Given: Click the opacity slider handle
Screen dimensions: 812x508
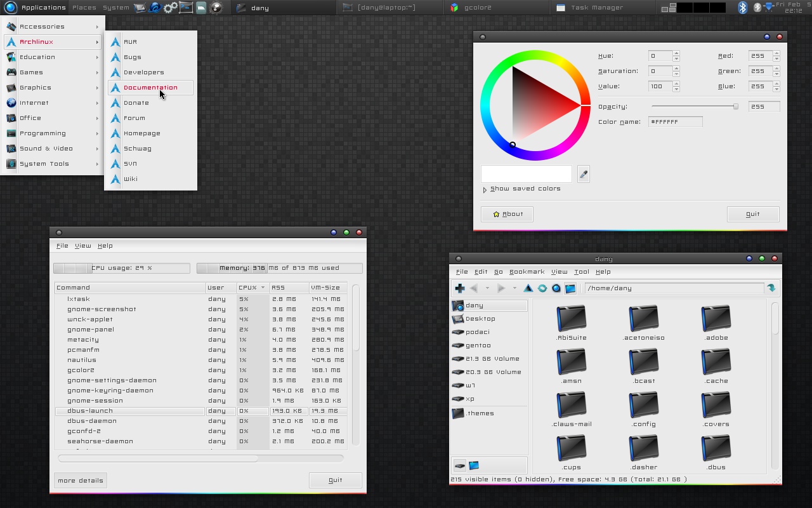Looking at the screenshot, I should pyautogui.click(x=736, y=107).
